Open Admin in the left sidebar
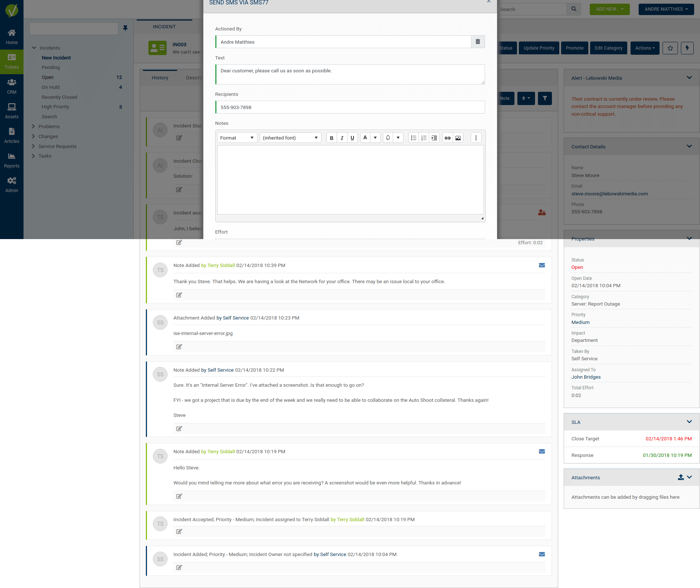 (x=12, y=185)
